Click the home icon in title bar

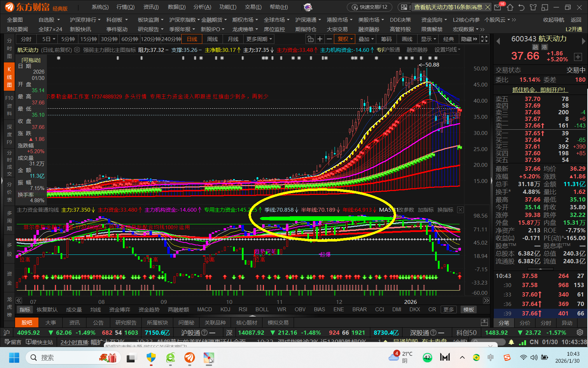pos(510,7)
